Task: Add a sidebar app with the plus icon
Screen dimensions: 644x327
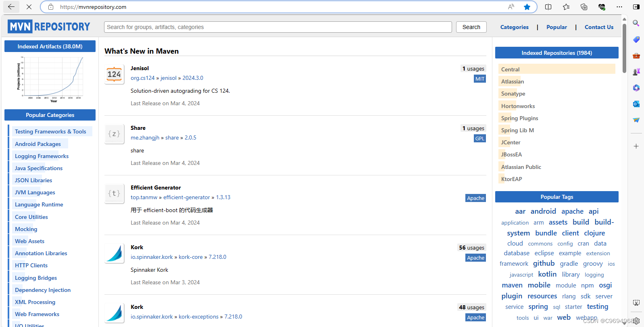Action: [x=636, y=146]
